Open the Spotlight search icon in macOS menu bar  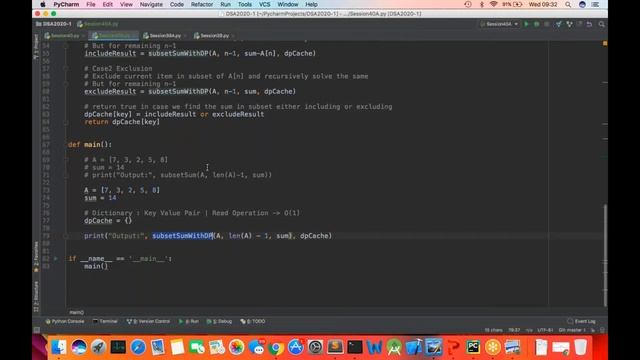click(x=568, y=4)
